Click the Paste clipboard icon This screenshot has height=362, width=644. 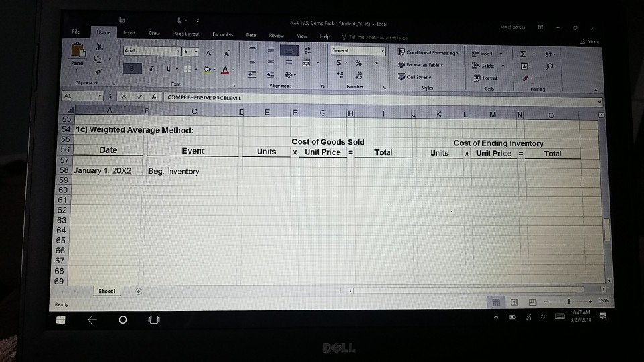(78, 50)
